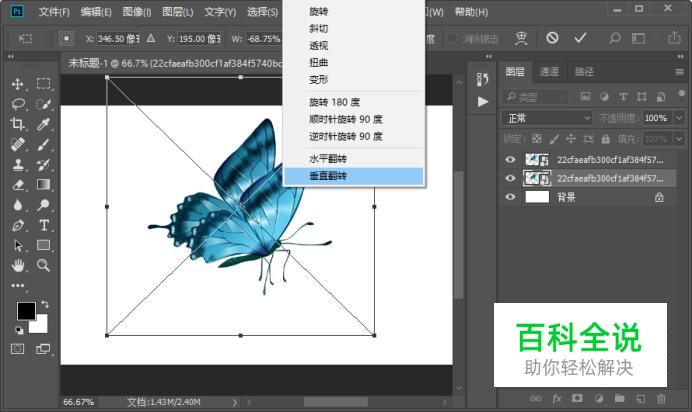Screen dimensions: 692x412
Task: Cancel the transform with the circle-slash button
Action: point(552,38)
